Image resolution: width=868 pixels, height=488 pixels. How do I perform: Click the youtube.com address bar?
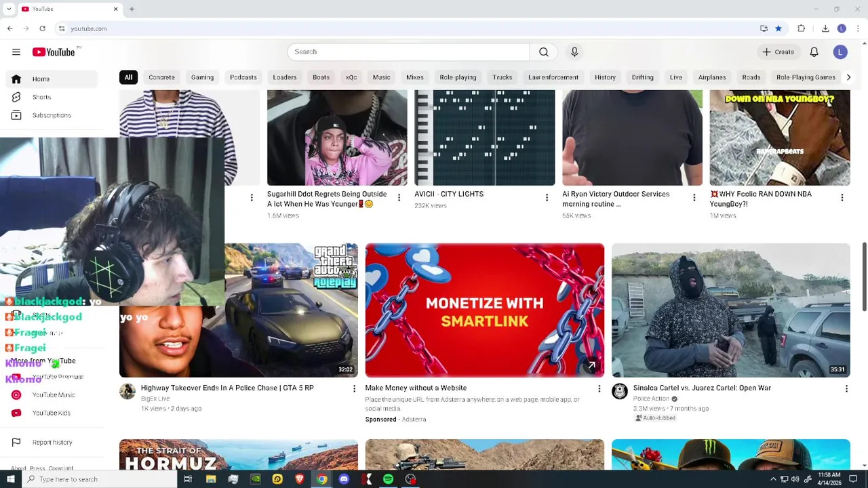click(x=407, y=28)
